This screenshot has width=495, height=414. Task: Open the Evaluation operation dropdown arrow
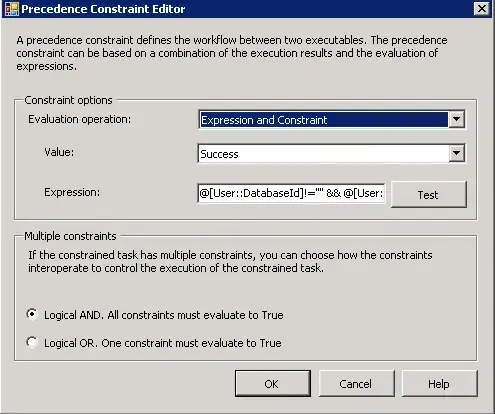456,119
